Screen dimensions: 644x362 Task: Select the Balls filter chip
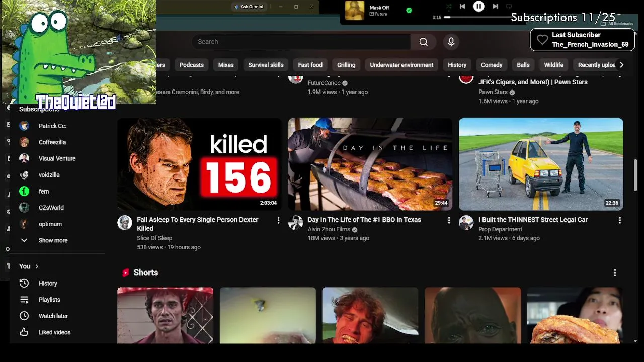[x=523, y=65]
